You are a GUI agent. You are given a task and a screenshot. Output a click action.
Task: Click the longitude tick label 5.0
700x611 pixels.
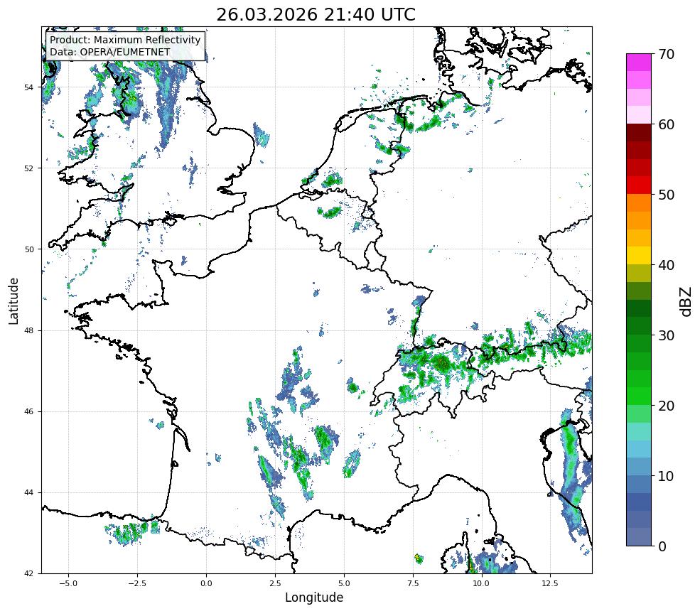(x=344, y=583)
